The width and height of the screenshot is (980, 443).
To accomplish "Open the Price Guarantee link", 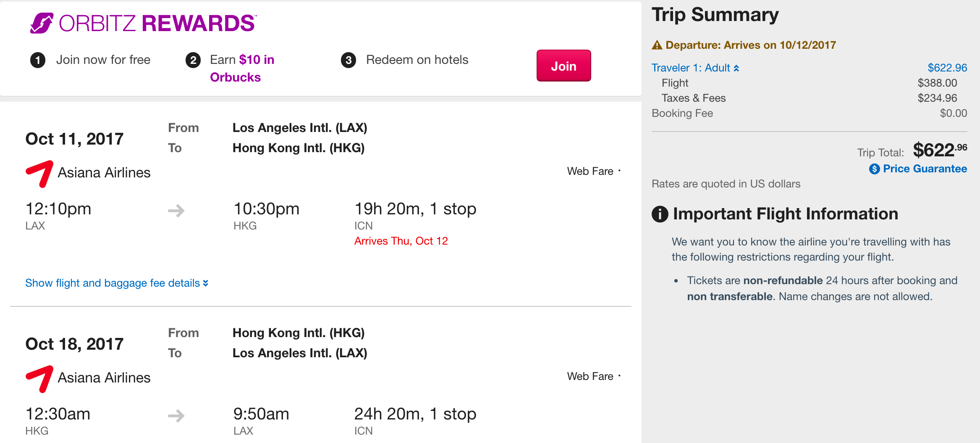I will pos(925,169).
